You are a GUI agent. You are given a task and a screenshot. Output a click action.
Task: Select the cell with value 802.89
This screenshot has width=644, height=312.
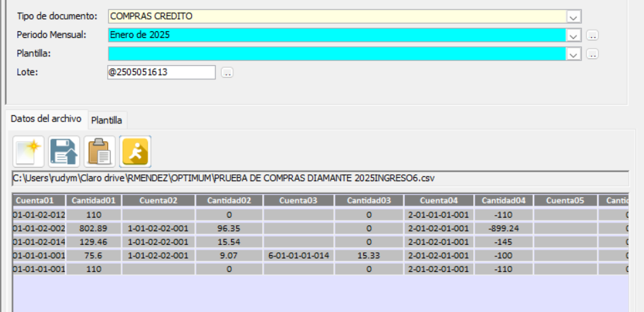pos(94,228)
